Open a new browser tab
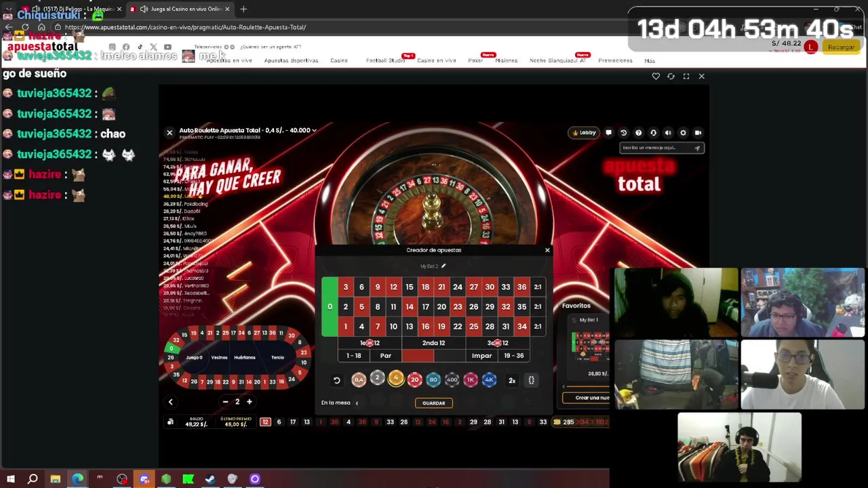 (x=243, y=9)
